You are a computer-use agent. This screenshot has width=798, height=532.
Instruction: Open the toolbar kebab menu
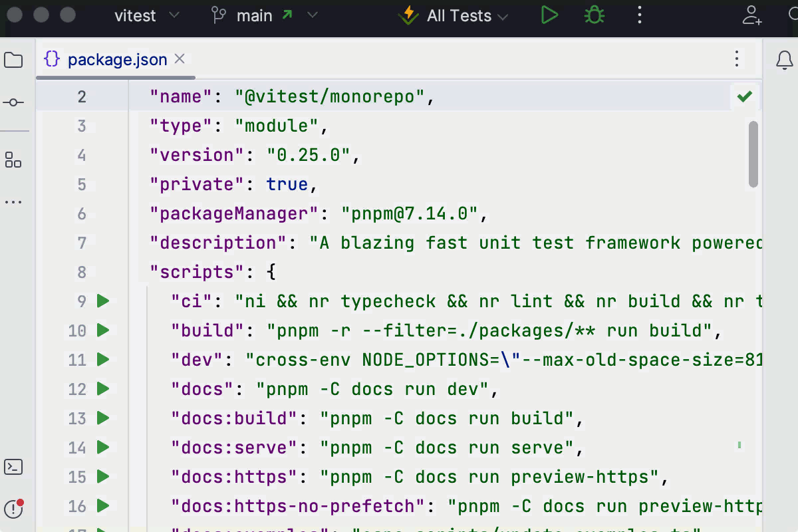pyautogui.click(x=639, y=15)
